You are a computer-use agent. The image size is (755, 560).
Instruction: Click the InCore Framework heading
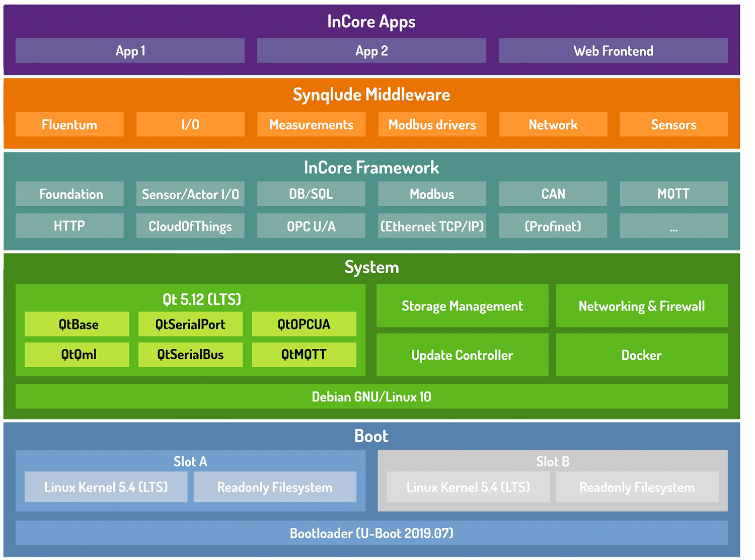tap(371, 168)
